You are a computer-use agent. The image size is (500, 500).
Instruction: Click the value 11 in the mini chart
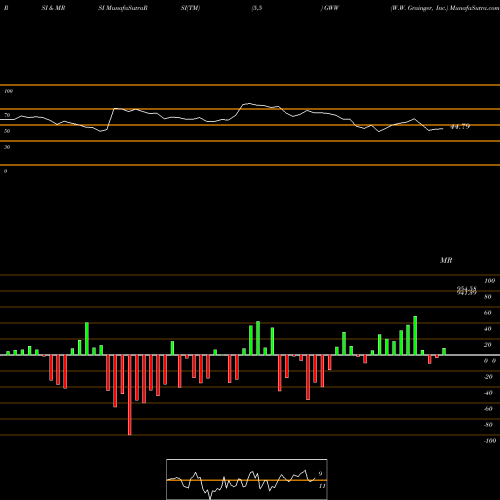pos(322,486)
